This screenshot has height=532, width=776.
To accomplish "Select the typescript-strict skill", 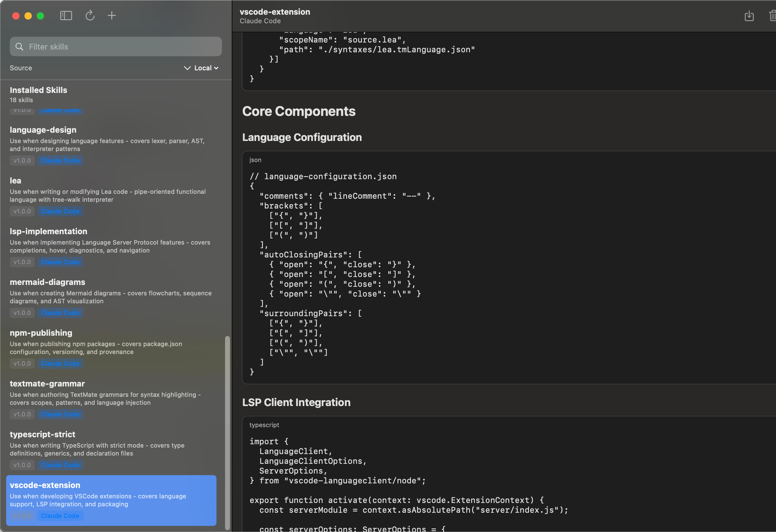I will tap(111, 450).
